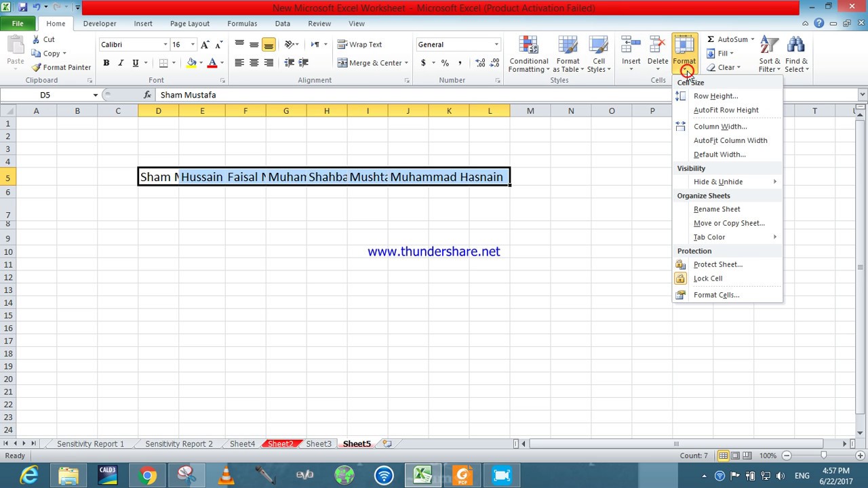Screen dimensions: 868x488
Task: Choose AutoFit Column Width
Action: pyautogui.click(x=728, y=140)
